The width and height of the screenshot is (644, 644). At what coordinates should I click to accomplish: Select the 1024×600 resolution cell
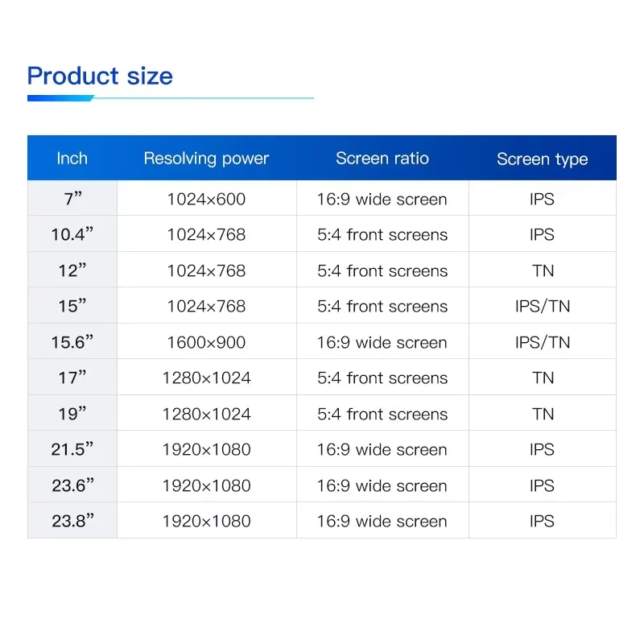tap(206, 198)
